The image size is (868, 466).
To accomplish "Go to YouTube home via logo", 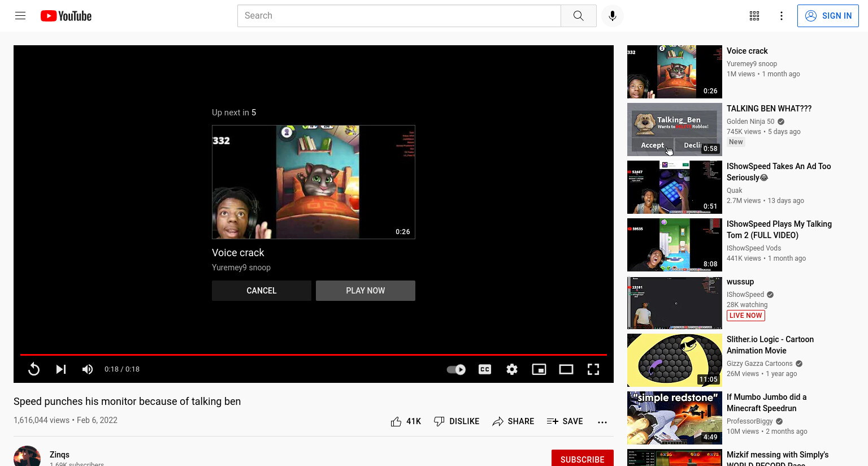I will point(66,16).
